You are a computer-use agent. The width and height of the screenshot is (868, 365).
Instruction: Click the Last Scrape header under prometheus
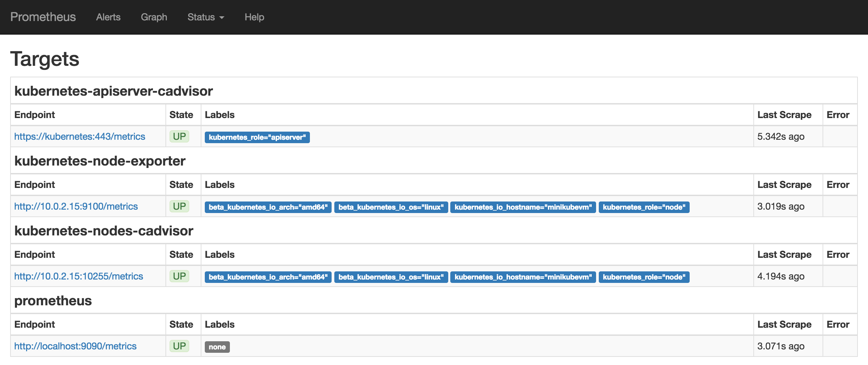(x=784, y=324)
